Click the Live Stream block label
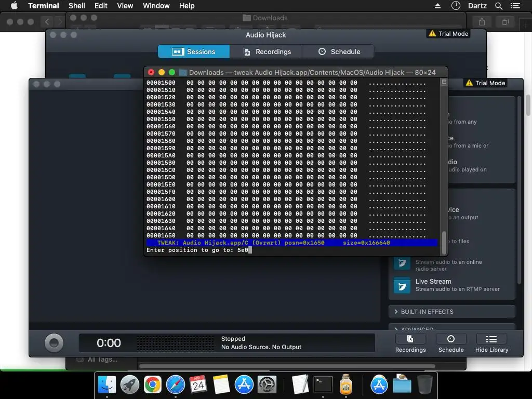This screenshot has width=532, height=399. point(433,281)
